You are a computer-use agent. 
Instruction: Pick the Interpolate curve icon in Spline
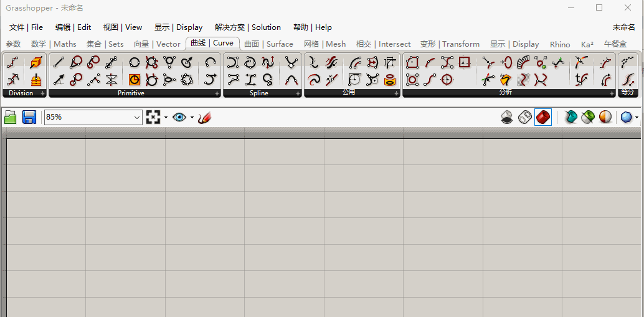tap(250, 62)
